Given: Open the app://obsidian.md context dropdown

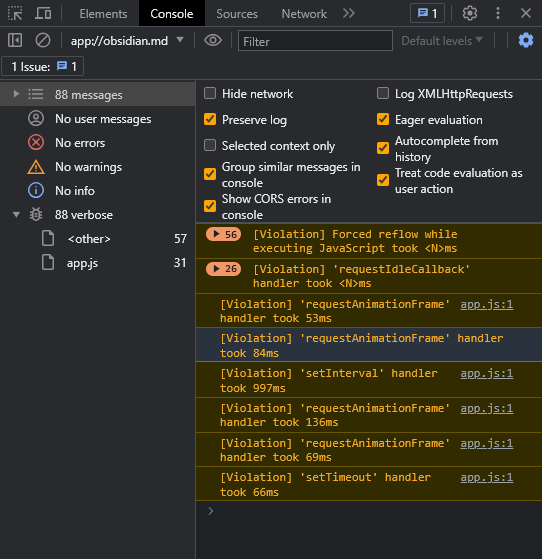Looking at the screenshot, I should click(127, 41).
